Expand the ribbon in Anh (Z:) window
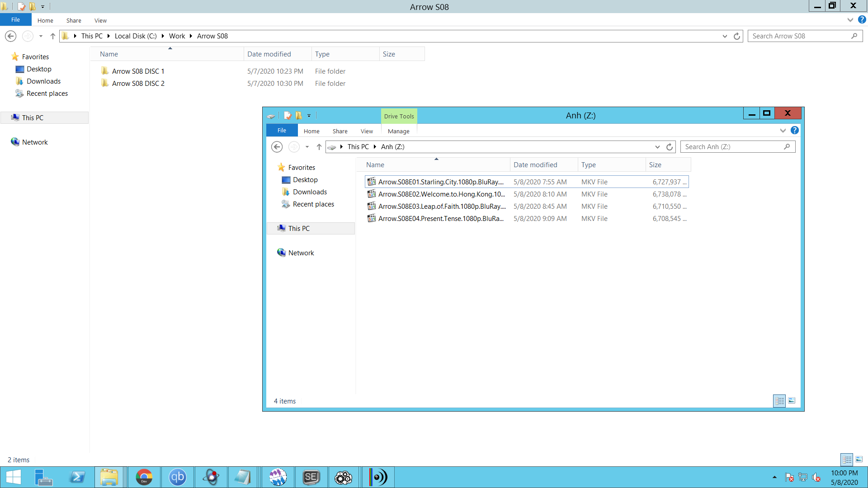 783,131
